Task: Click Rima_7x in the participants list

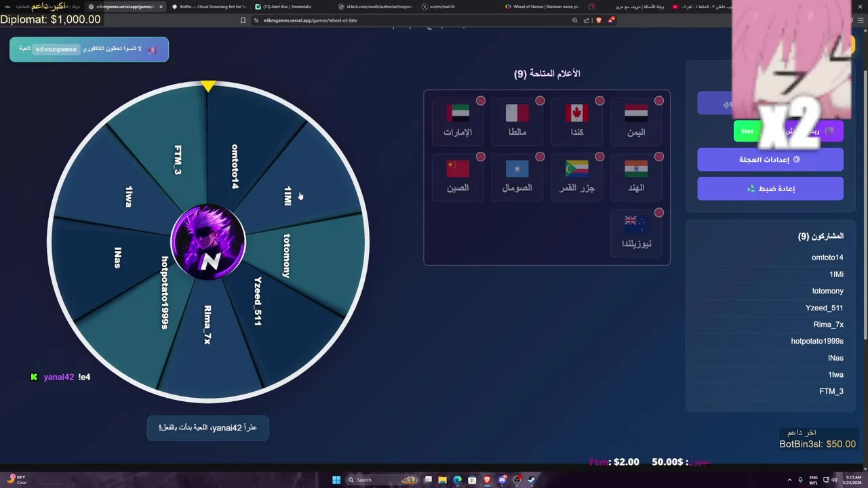Action: coord(828,325)
